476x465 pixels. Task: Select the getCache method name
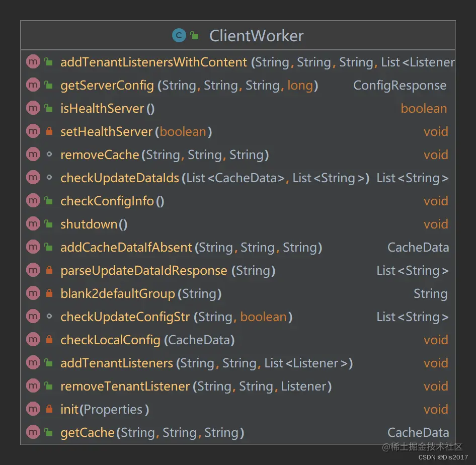88,433
